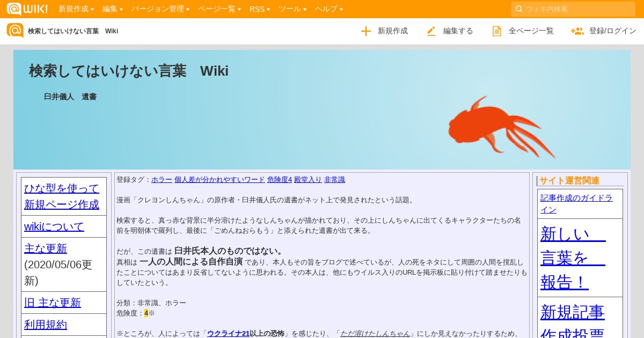Open ひな型を使って新規ページ作成 sidebar link
Viewport: 644px width, 338px height.
(x=62, y=196)
